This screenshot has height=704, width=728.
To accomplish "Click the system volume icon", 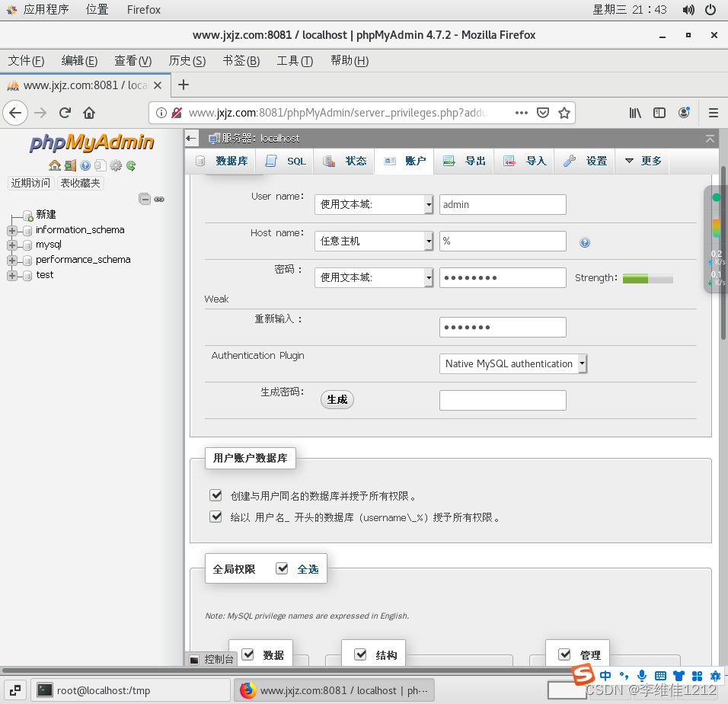I will (688, 10).
